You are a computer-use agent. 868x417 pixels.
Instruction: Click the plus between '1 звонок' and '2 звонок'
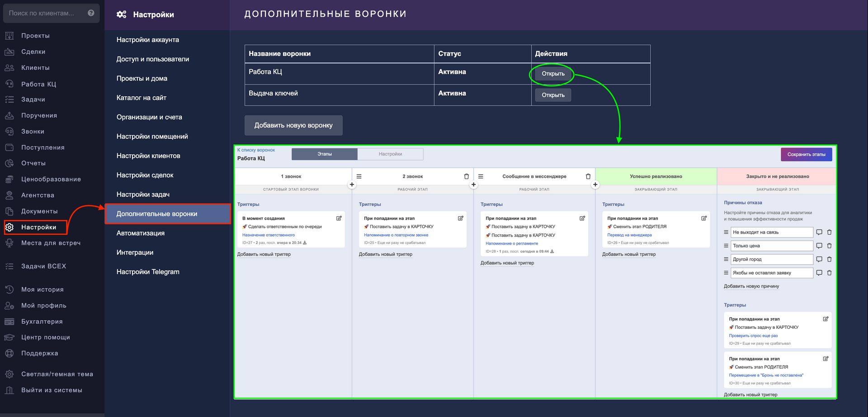[x=352, y=185]
